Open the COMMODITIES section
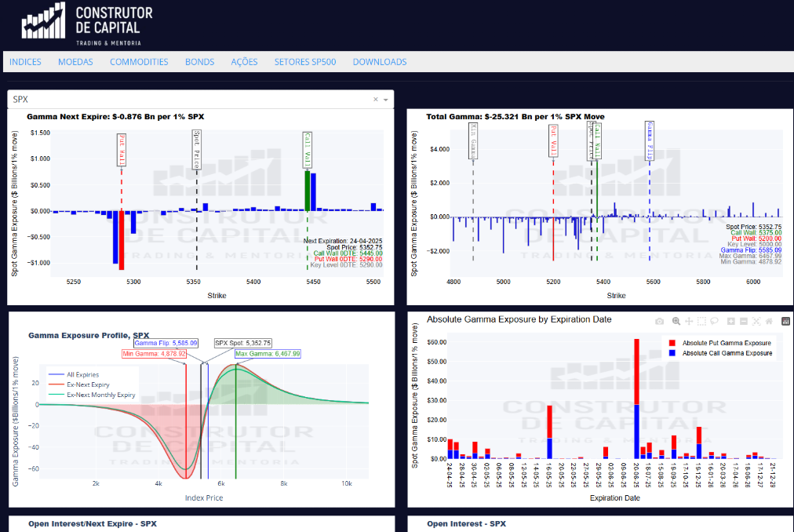The image size is (794, 532). [x=139, y=61]
